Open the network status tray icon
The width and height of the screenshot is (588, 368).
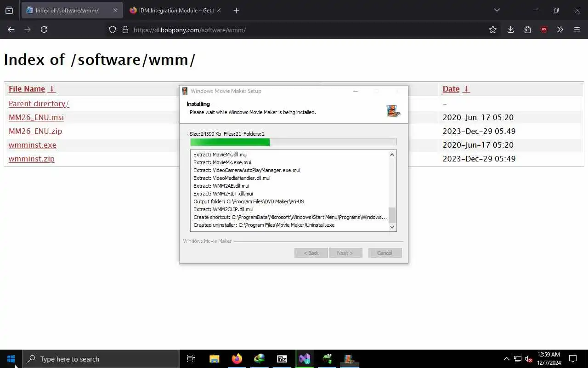(518, 359)
